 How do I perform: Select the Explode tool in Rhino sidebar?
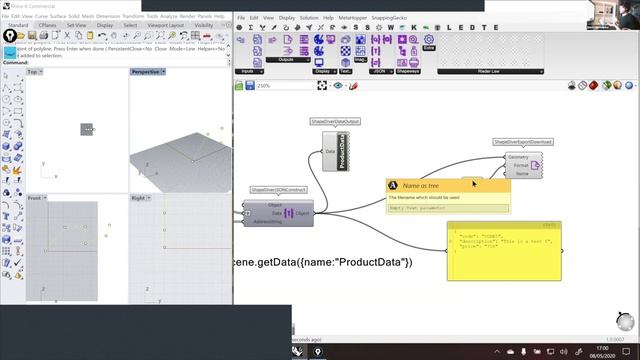[18, 169]
